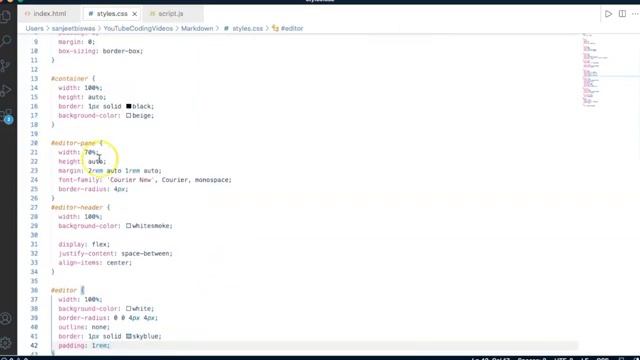
Task: Split the editor with the split icon
Action: point(622,14)
